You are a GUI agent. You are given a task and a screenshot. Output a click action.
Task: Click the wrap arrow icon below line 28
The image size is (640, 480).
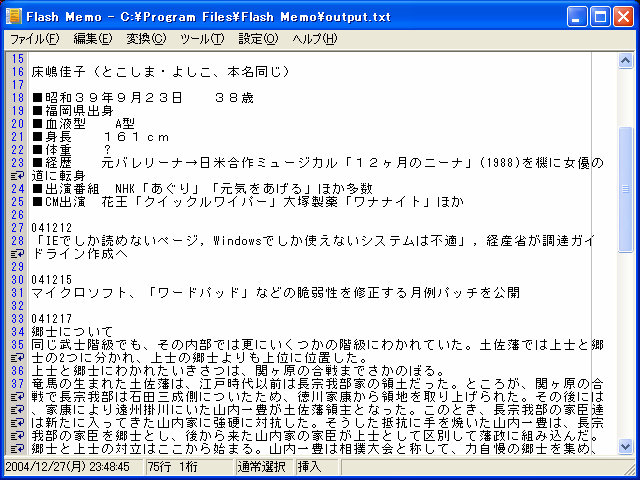point(16,254)
